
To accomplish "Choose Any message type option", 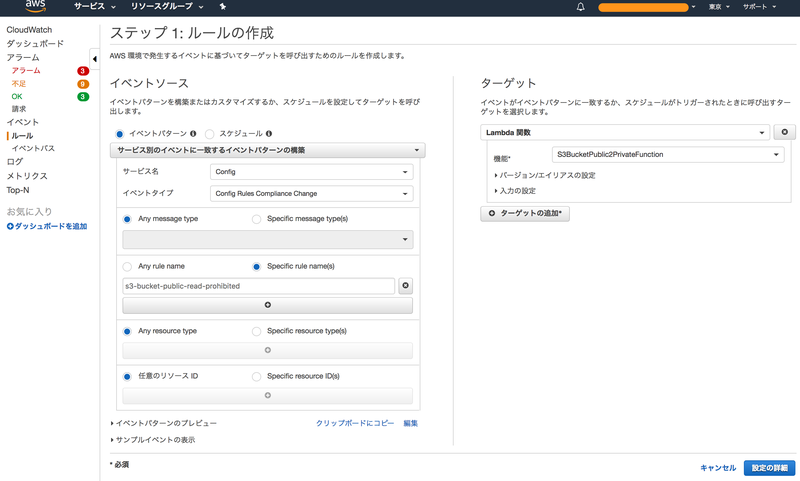I will click(127, 219).
